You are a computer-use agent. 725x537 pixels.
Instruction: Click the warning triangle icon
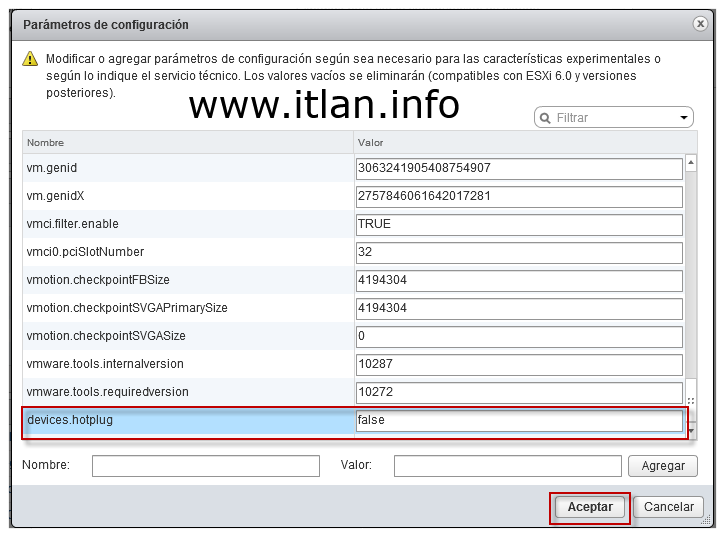30,60
